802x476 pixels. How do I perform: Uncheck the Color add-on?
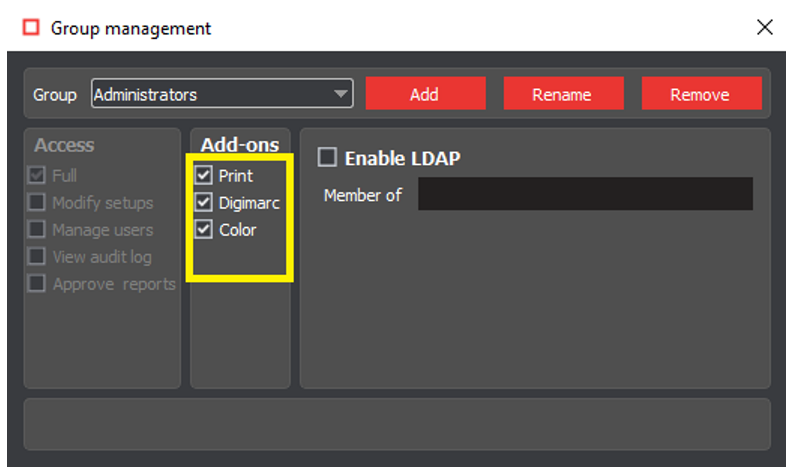[x=204, y=229]
